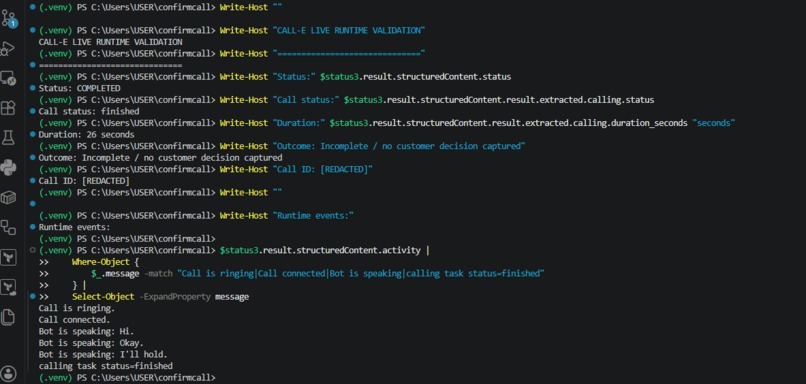The height and width of the screenshot is (384, 806).
Task: Click the 'Bot is speaking: Okay.' line
Action: point(91,343)
